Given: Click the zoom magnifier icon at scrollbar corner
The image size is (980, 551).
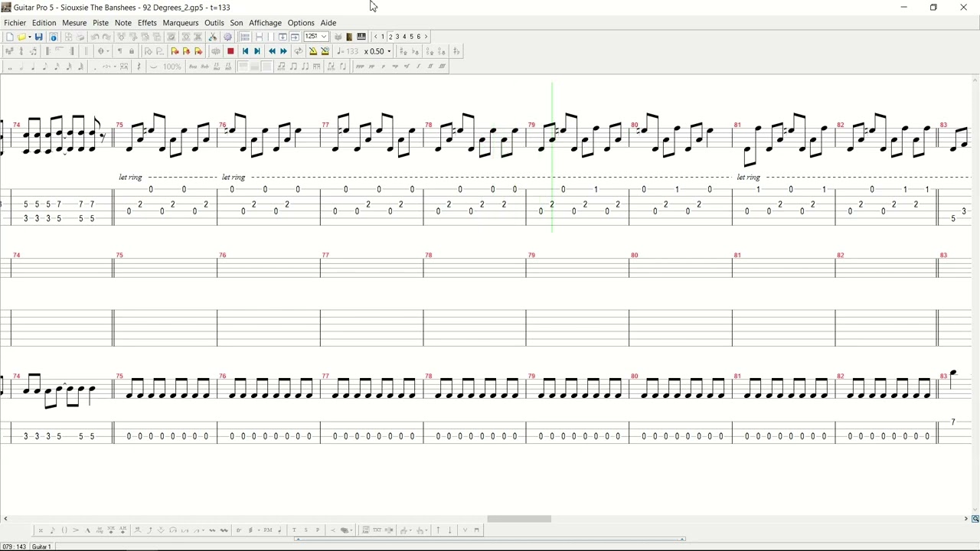Looking at the screenshot, I should tap(975, 519).
